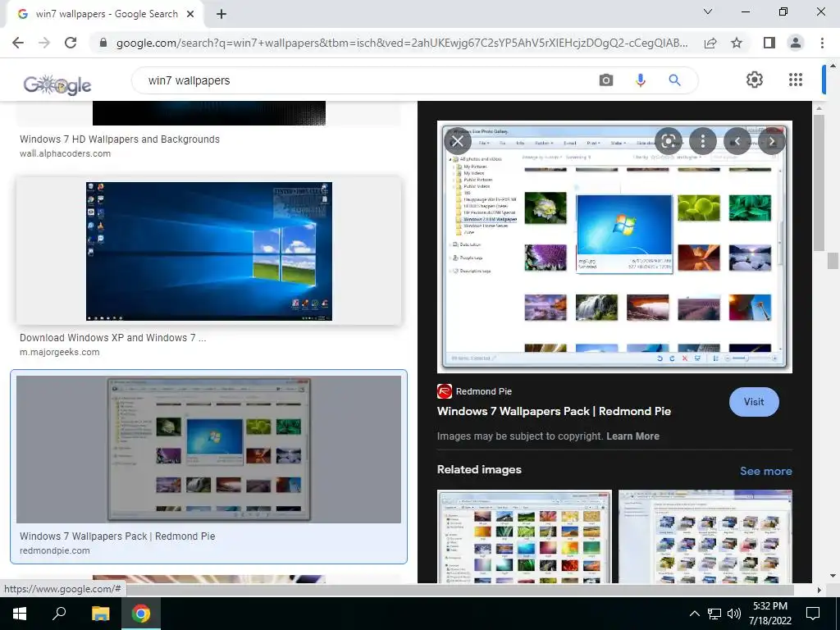Click the Redmond Pie favicon
The width and height of the screenshot is (840, 630).
(x=445, y=391)
